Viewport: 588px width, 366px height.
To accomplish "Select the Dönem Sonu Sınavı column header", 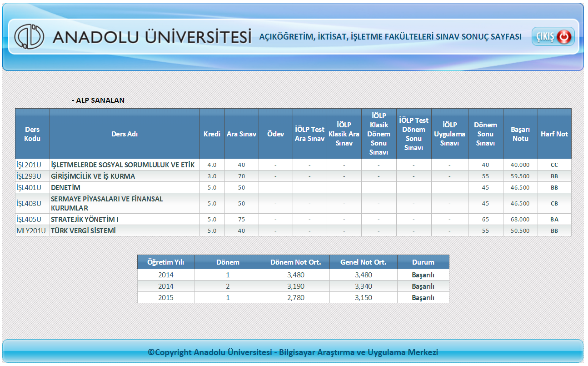I will tap(485, 134).
